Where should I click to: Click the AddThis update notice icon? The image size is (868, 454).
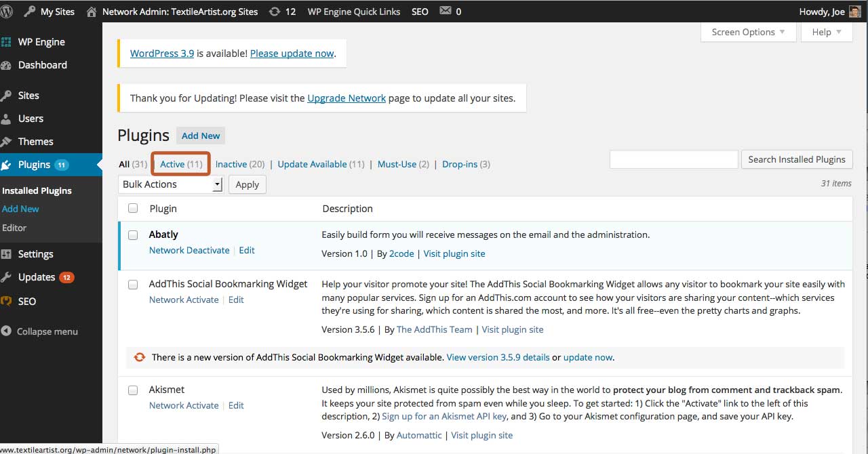(x=140, y=357)
